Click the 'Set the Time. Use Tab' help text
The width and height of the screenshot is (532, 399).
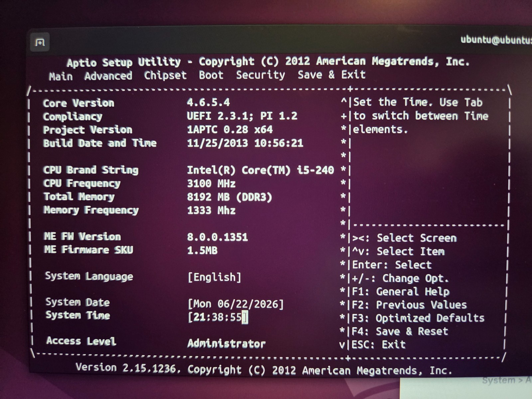coord(418,102)
